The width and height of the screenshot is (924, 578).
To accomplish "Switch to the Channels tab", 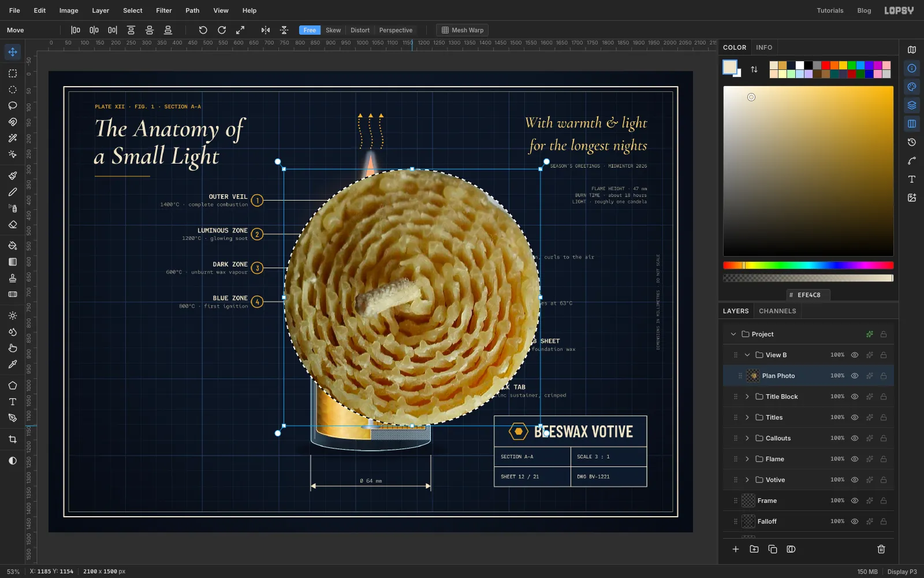I will (x=777, y=311).
